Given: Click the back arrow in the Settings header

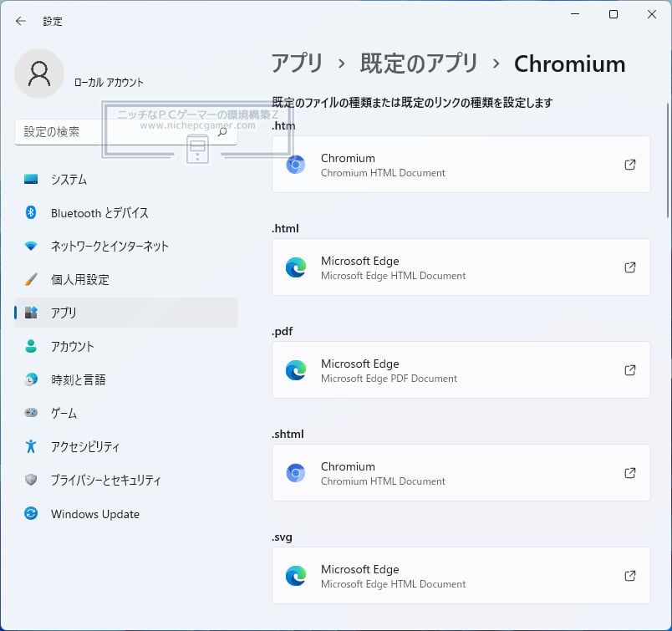Looking at the screenshot, I should tap(21, 21).
